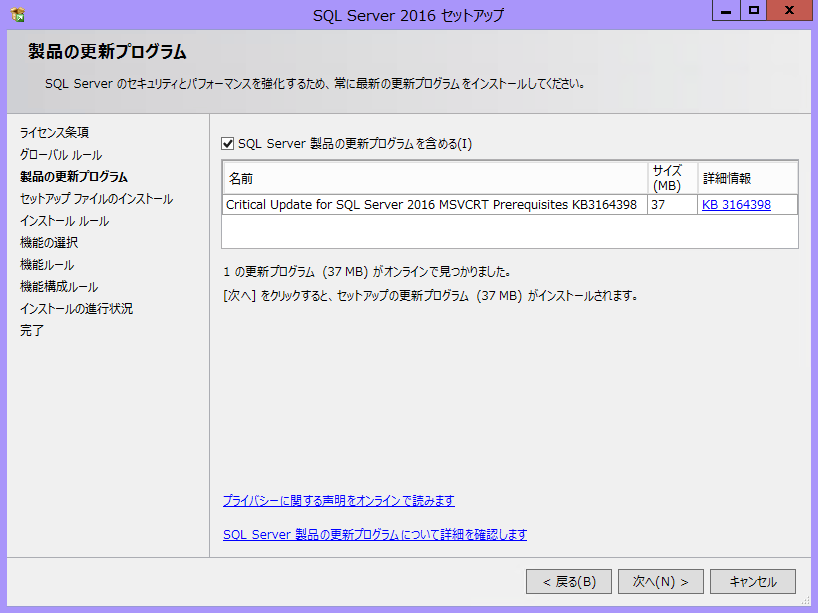The width and height of the screenshot is (818, 613).
Task: Toggle the include SQL Server product updates checkbox
Action: (x=228, y=144)
